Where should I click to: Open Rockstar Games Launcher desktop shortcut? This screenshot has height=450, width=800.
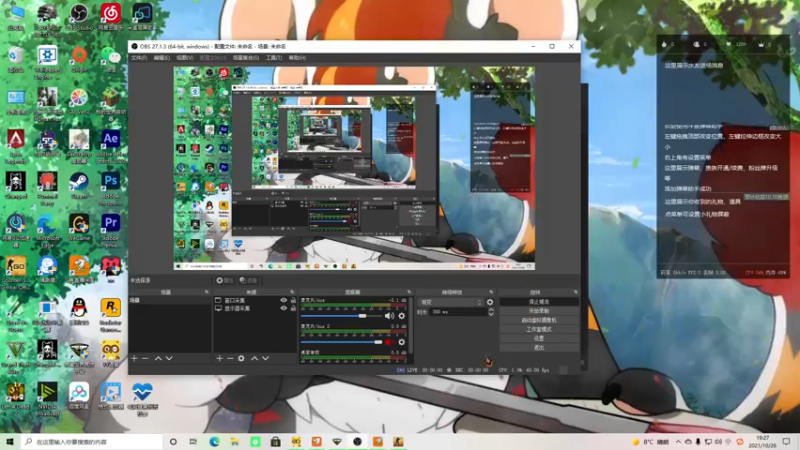[111, 315]
